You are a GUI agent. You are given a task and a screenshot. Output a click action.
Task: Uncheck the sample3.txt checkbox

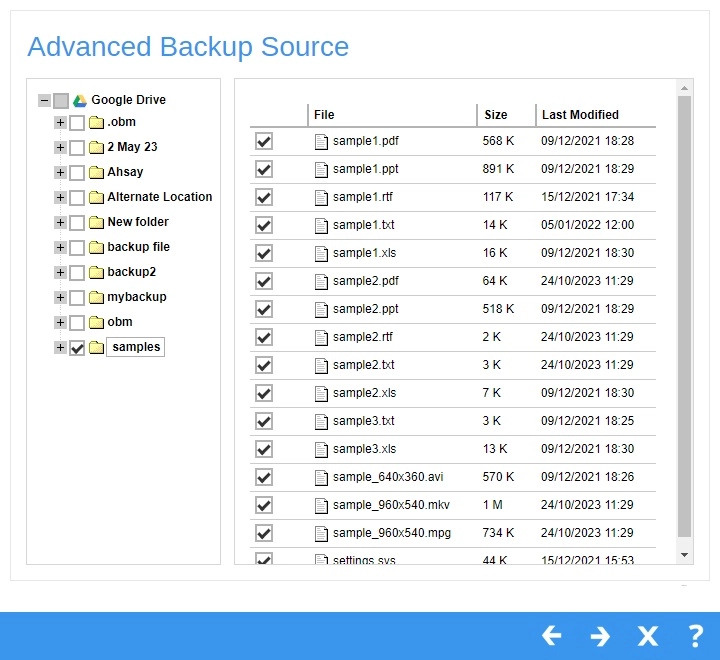pyautogui.click(x=264, y=421)
